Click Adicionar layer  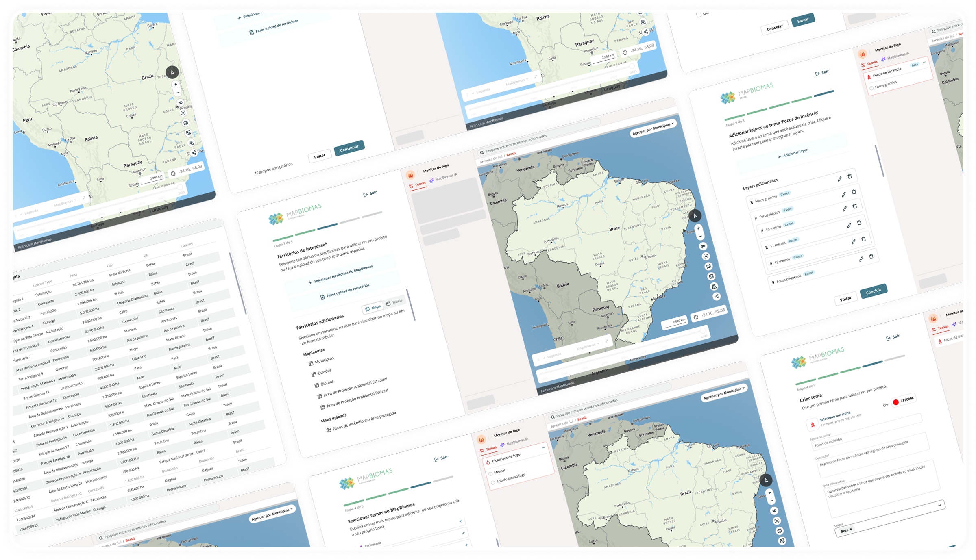(x=793, y=153)
